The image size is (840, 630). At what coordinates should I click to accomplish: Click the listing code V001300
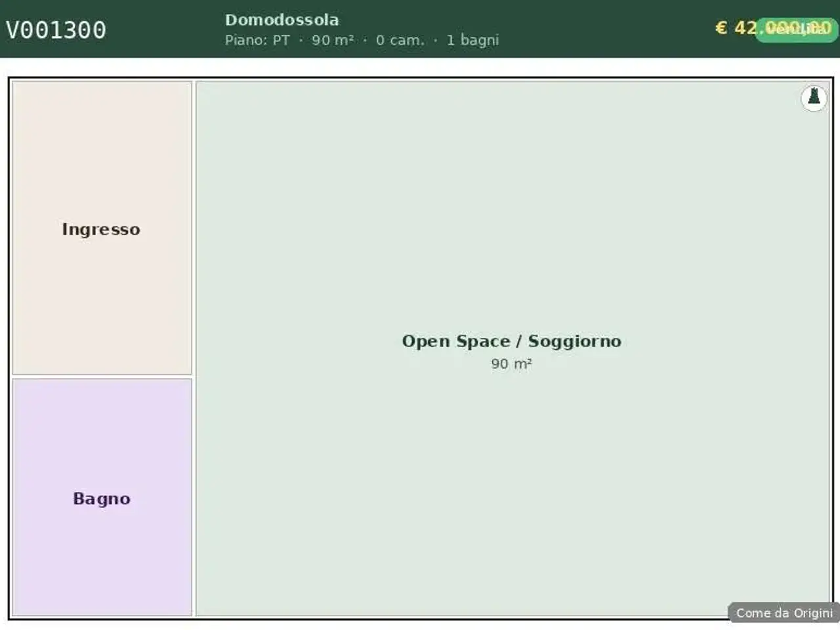click(56, 30)
